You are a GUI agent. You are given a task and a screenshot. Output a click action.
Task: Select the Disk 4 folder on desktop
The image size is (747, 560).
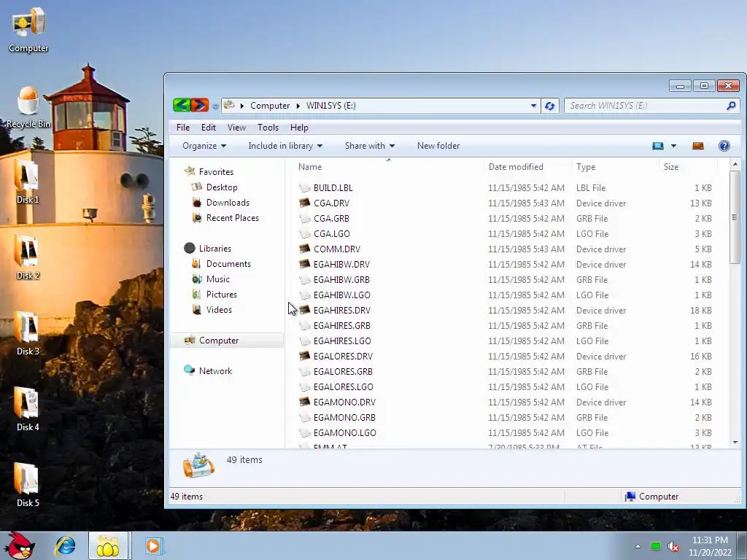tap(27, 408)
